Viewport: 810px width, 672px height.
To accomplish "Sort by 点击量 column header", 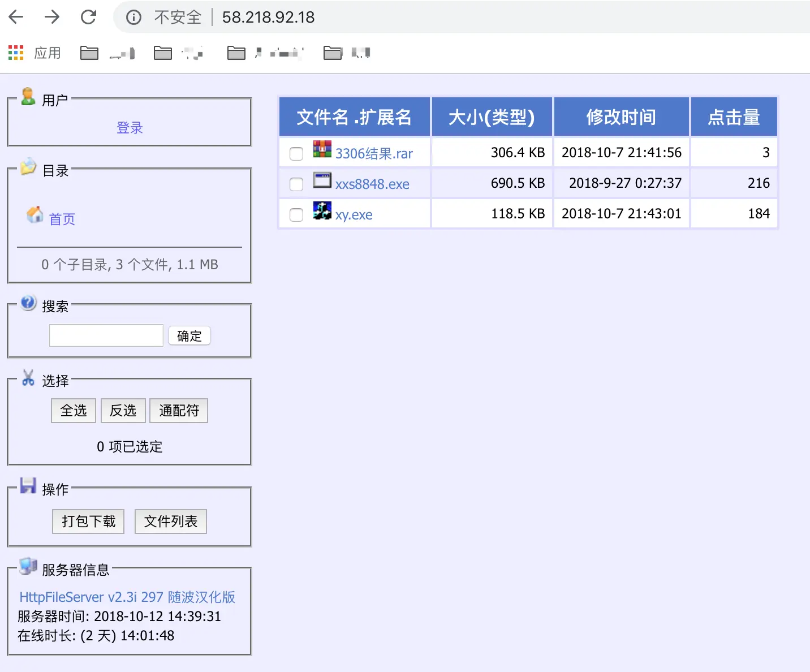I will [734, 117].
